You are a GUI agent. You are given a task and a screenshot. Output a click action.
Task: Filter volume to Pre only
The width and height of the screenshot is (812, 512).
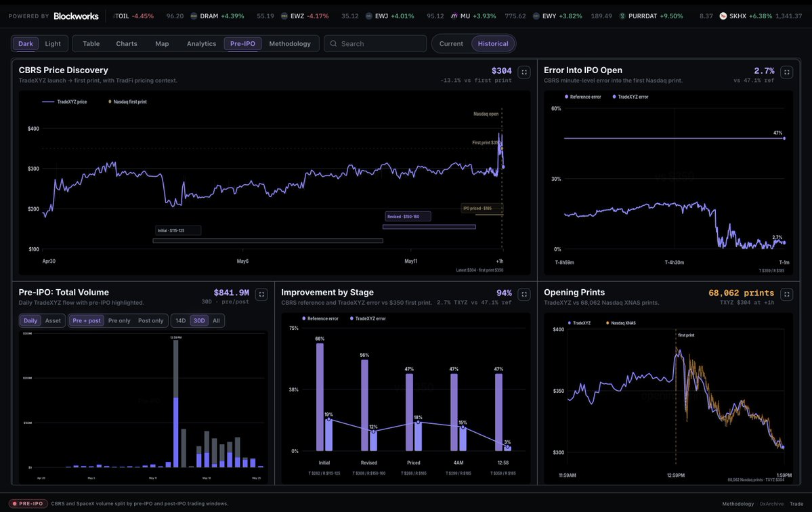[x=119, y=320]
